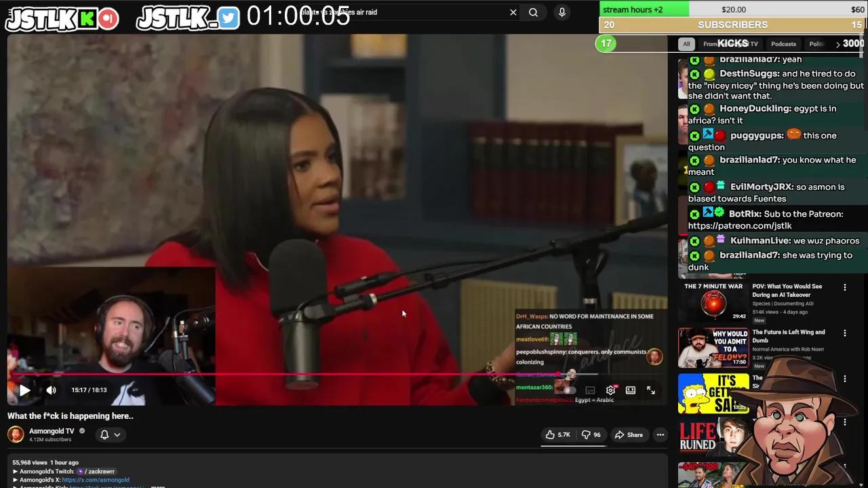Screen dimensions: 868x488
Task: Mute the video with the speaker icon
Action: click(x=51, y=390)
